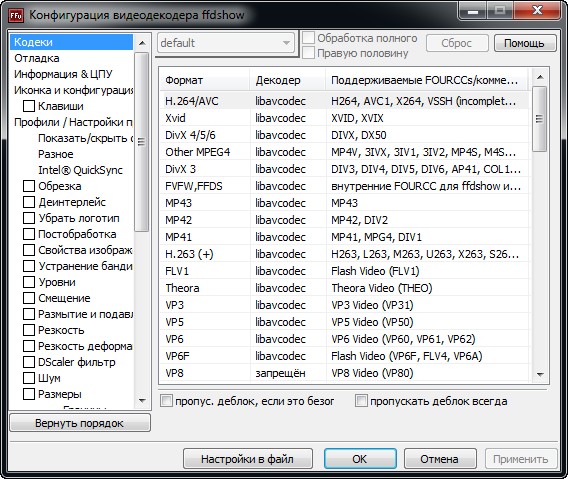The height and width of the screenshot is (479, 568).
Task: Click codec list scroll up arrow
Action: click(x=540, y=77)
